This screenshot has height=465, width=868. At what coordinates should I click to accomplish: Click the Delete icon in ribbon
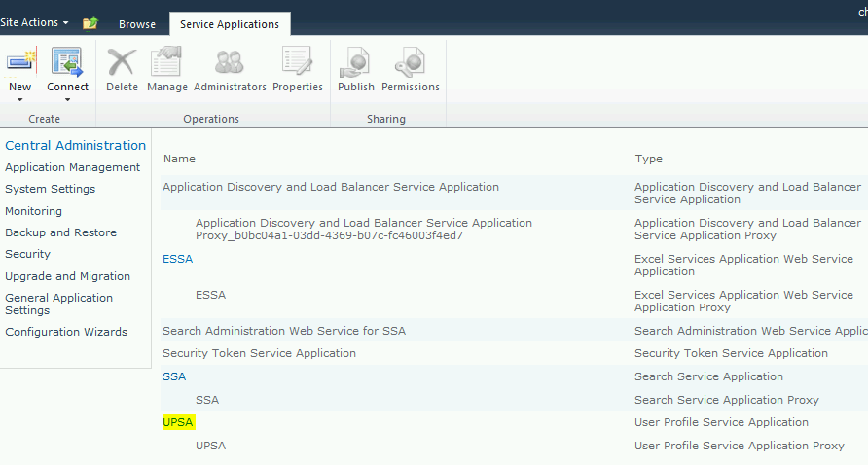(122, 64)
